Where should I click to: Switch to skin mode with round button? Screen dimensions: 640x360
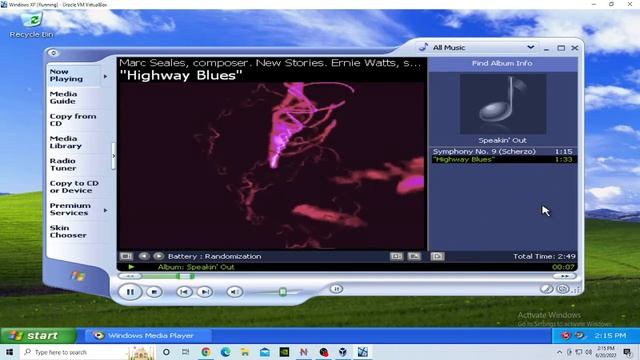click(x=562, y=289)
